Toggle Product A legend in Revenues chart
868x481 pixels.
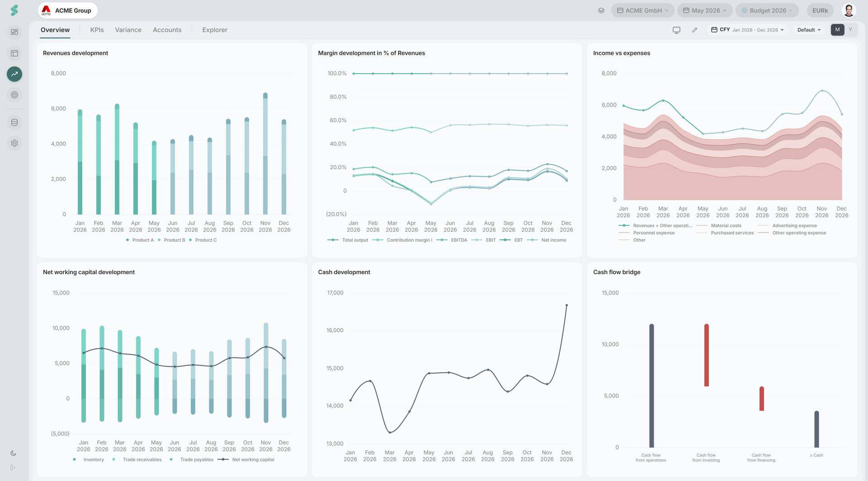140,240
